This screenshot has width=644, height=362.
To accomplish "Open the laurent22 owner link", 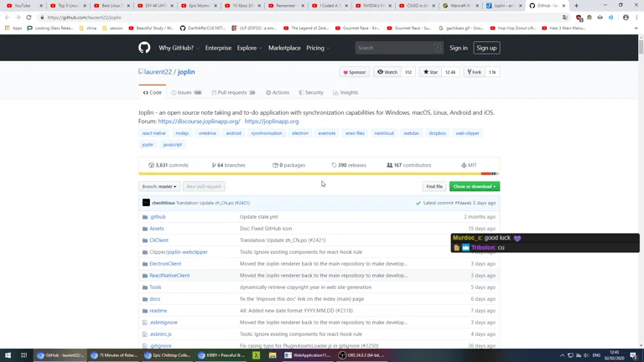I will tap(158, 72).
